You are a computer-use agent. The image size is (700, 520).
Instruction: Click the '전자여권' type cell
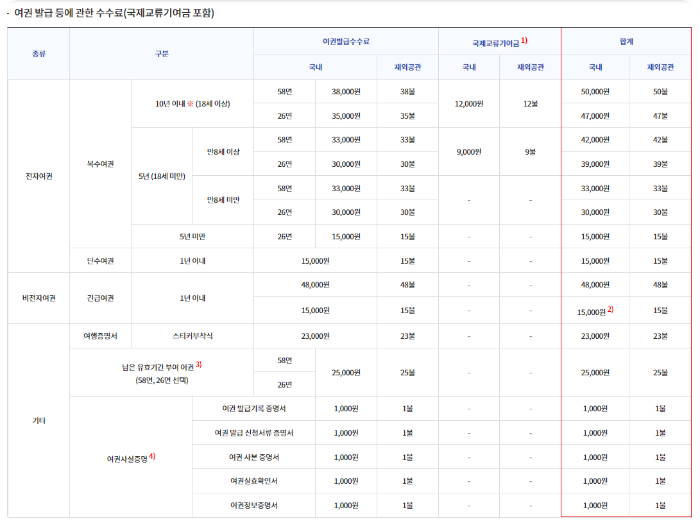tap(39, 176)
